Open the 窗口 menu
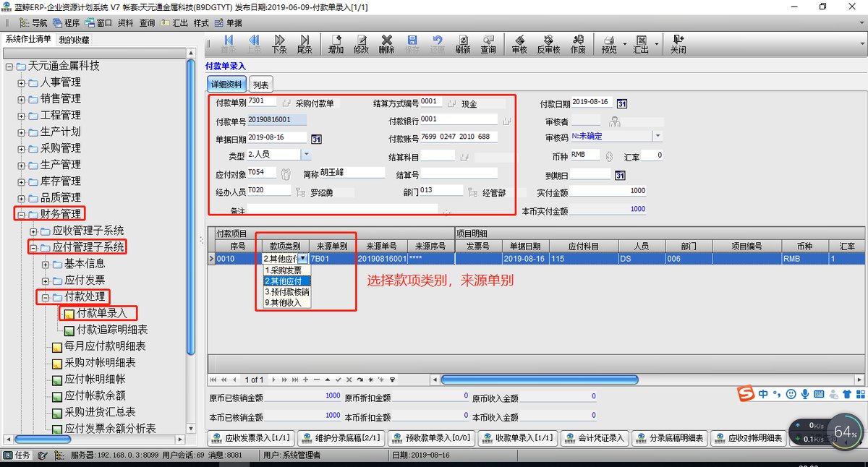 pos(99,22)
